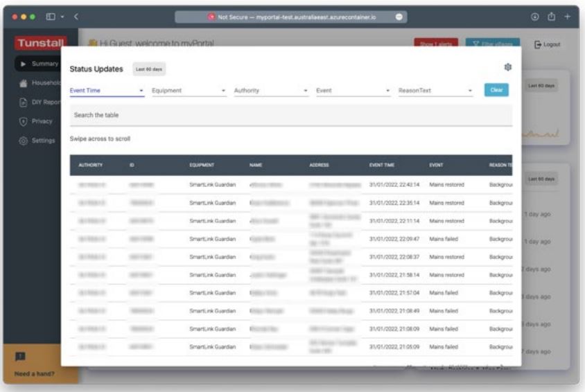Click event time 31/01/2022, 22:35:14
Image resolution: width=585 pixels, height=392 pixels.
[394, 203]
